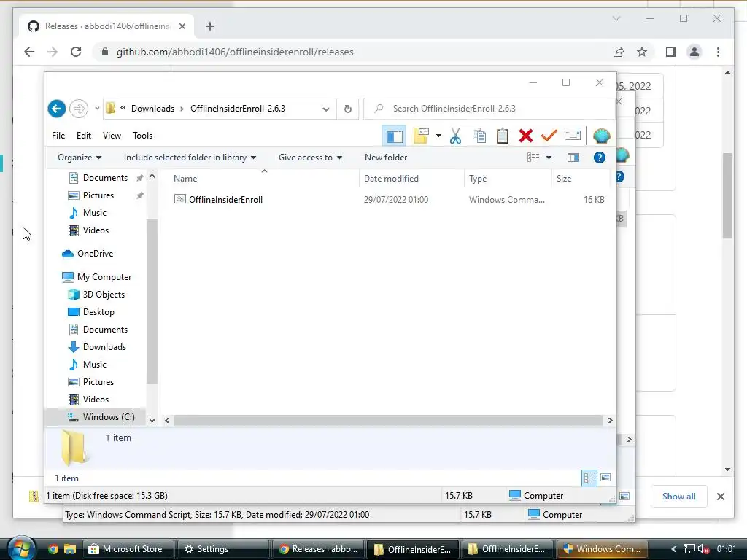Click the navigation pane scroll up arrow
Viewport: 747px width, 560px height.
pyautogui.click(x=152, y=176)
